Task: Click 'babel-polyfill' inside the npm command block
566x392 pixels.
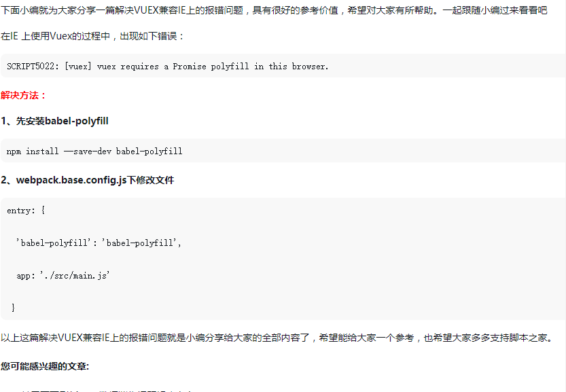Action: coord(149,152)
